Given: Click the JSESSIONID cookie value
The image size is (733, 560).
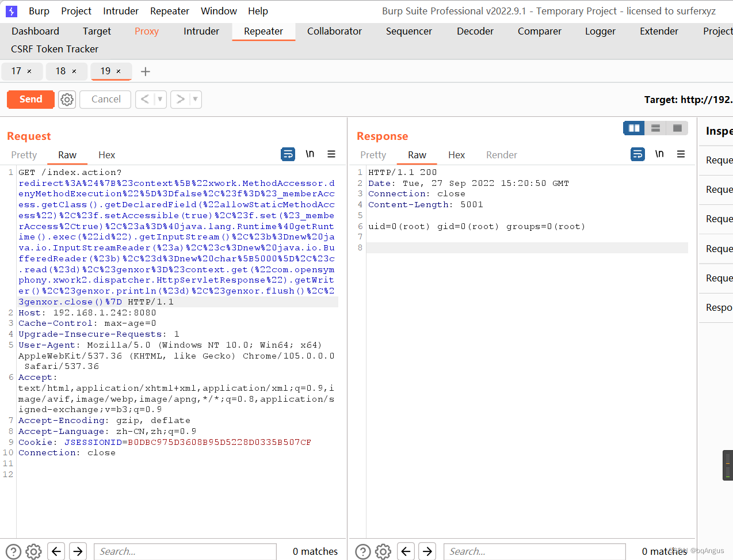Looking at the screenshot, I should tap(219, 442).
